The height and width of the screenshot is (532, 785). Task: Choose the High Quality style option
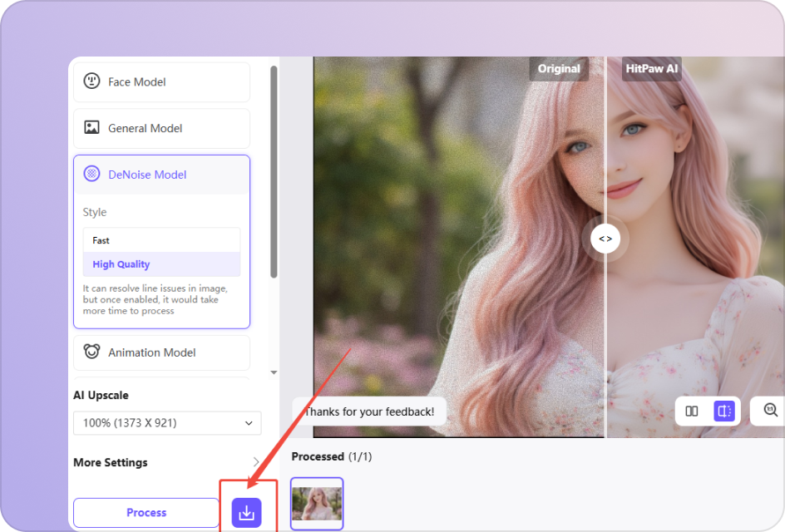click(x=161, y=264)
